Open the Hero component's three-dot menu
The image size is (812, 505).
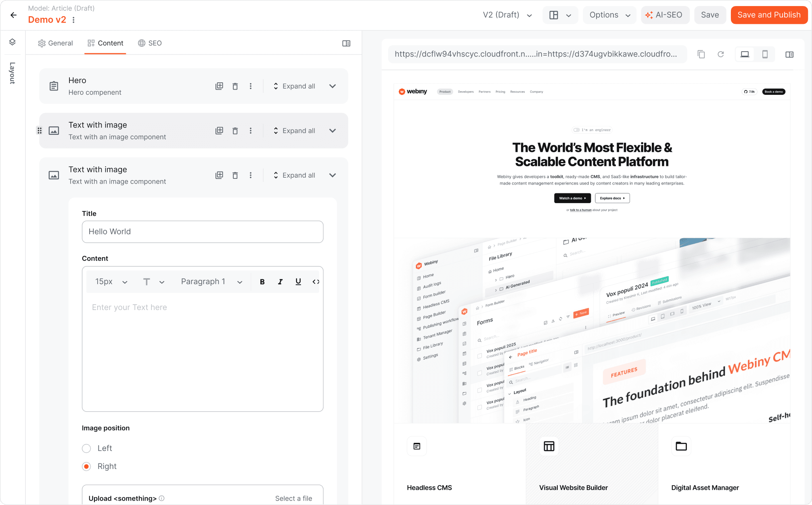point(251,86)
